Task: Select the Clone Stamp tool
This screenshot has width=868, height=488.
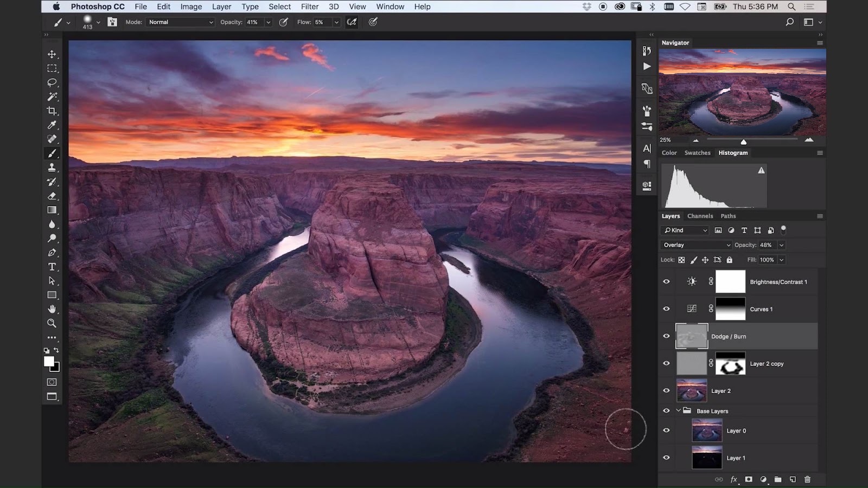Action: 52,168
